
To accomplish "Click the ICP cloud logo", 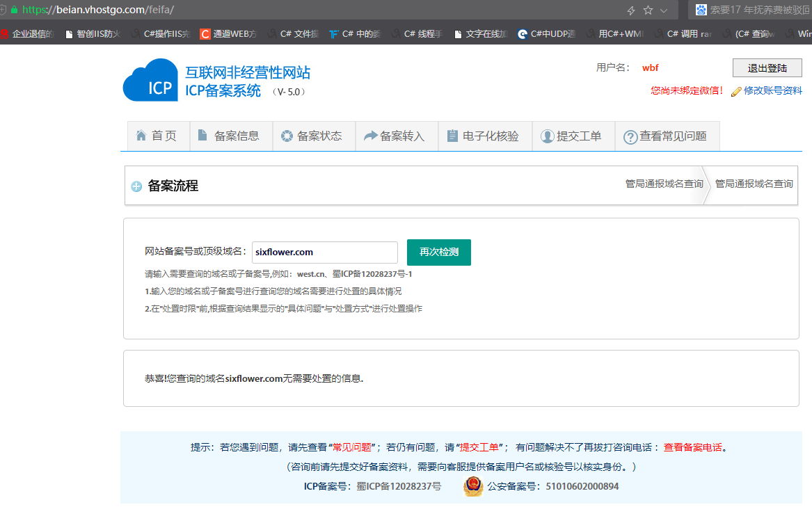I will tap(150, 79).
